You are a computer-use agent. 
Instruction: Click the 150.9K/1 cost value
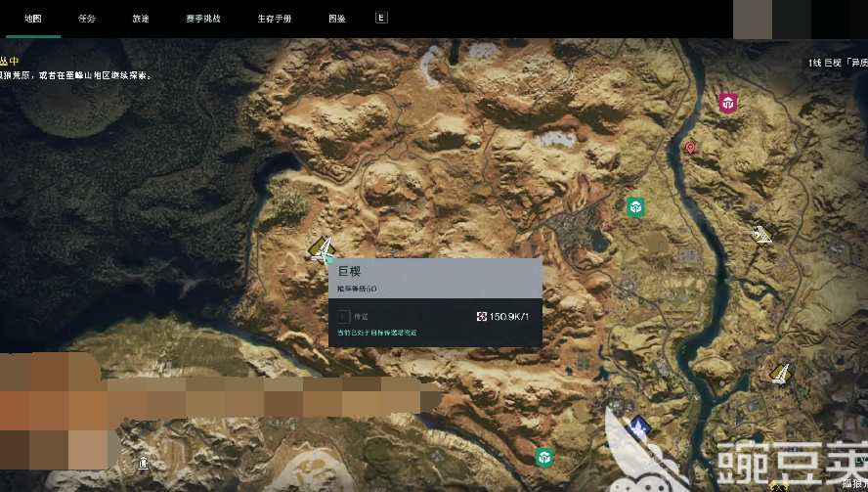click(508, 316)
